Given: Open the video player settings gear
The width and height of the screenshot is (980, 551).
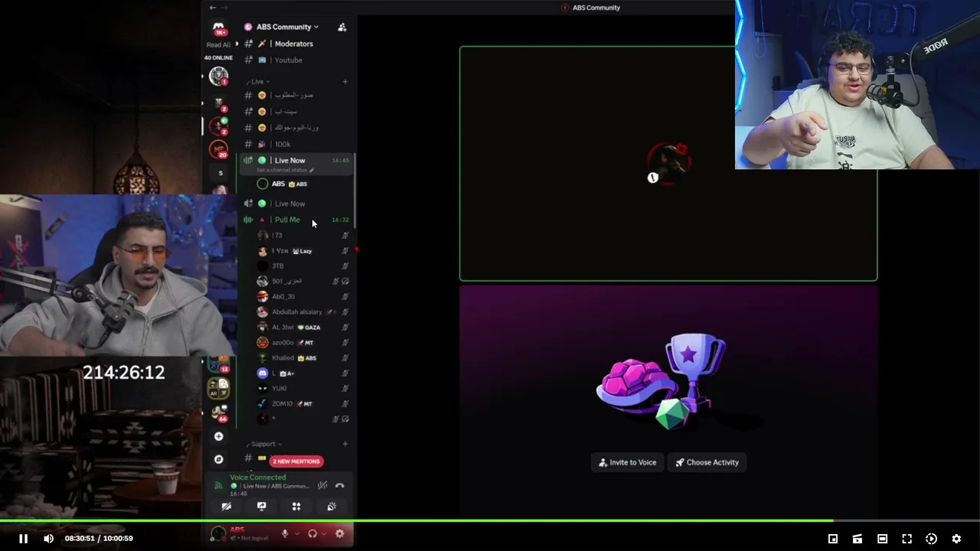Looking at the screenshot, I should pos(956,539).
